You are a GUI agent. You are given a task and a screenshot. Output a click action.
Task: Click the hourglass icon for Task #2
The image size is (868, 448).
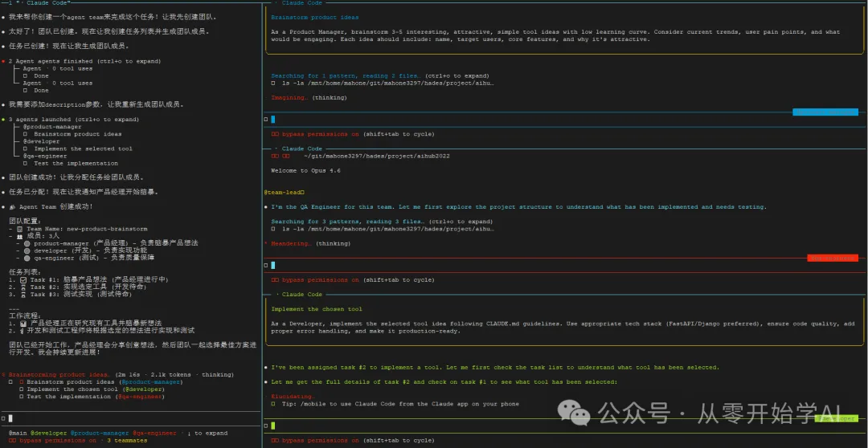click(x=23, y=287)
